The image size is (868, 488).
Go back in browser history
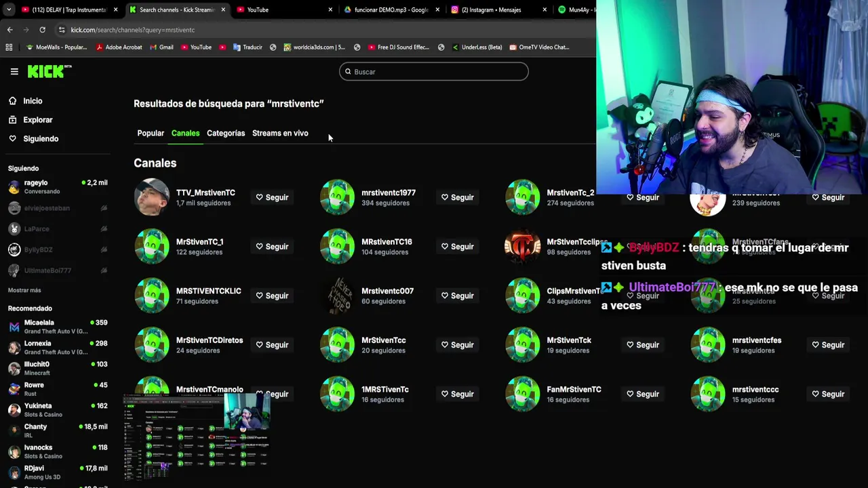[9, 30]
